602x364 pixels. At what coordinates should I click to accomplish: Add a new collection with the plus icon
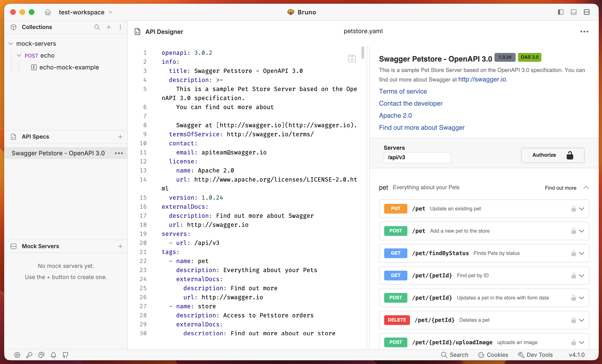[x=108, y=27]
